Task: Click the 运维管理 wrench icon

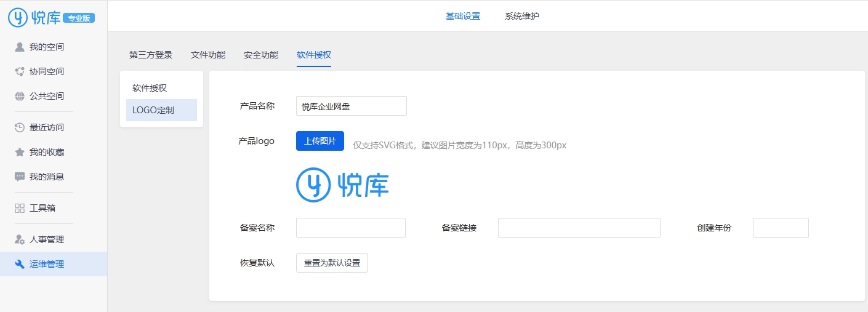Action: [x=20, y=264]
